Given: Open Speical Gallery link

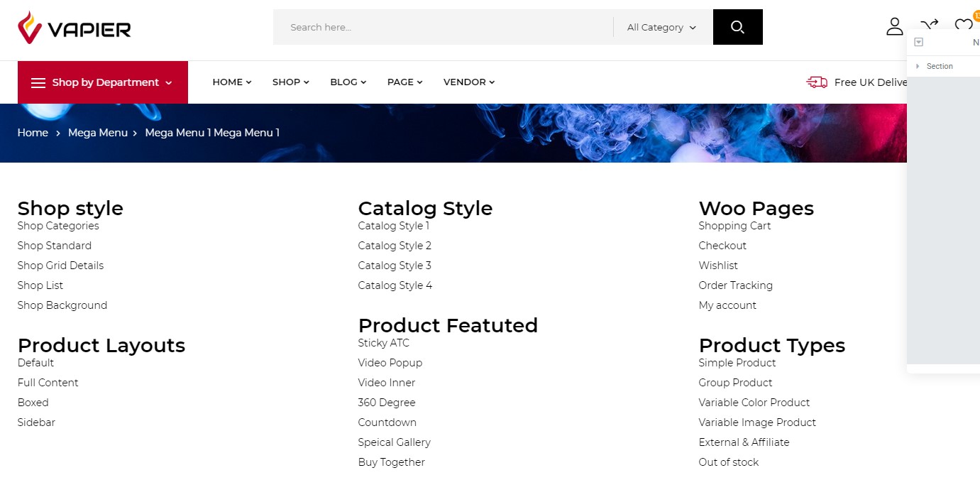Looking at the screenshot, I should pyautogui.click(x=395, y=442).
